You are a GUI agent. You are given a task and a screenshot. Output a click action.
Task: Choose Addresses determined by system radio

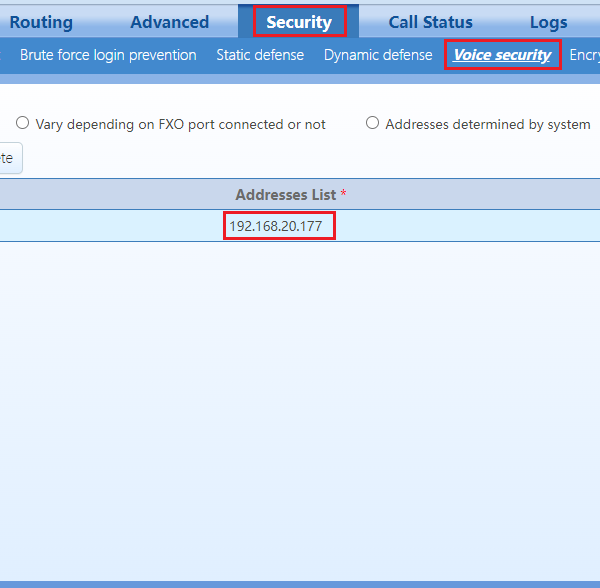[372, 123]
